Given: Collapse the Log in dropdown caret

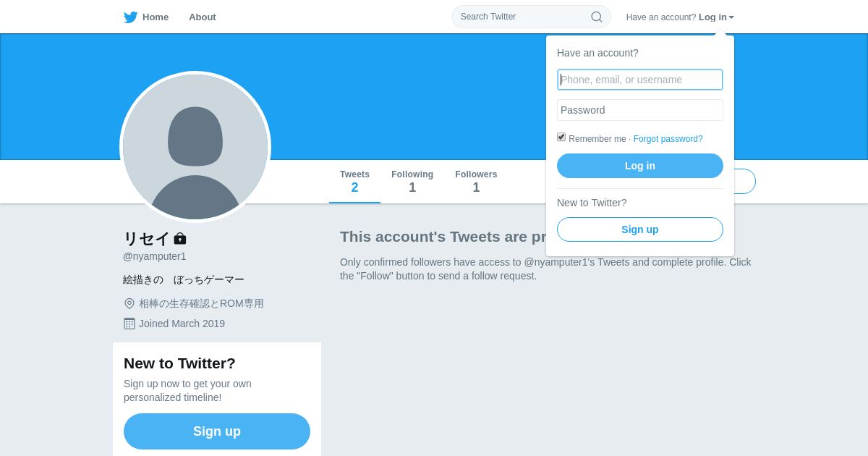Looking at the screenshot, I should pos(731,17).
